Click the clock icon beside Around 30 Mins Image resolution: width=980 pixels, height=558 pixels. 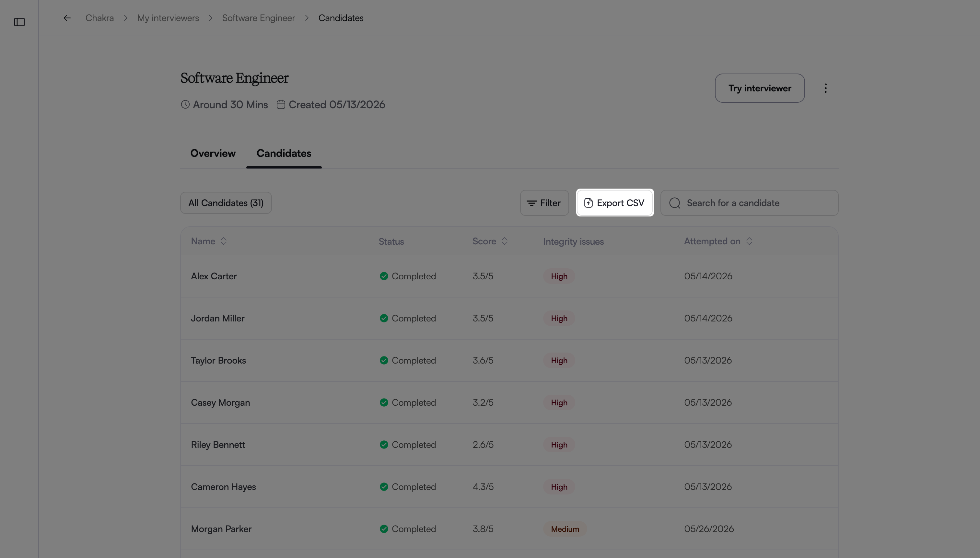pos(185,105)
